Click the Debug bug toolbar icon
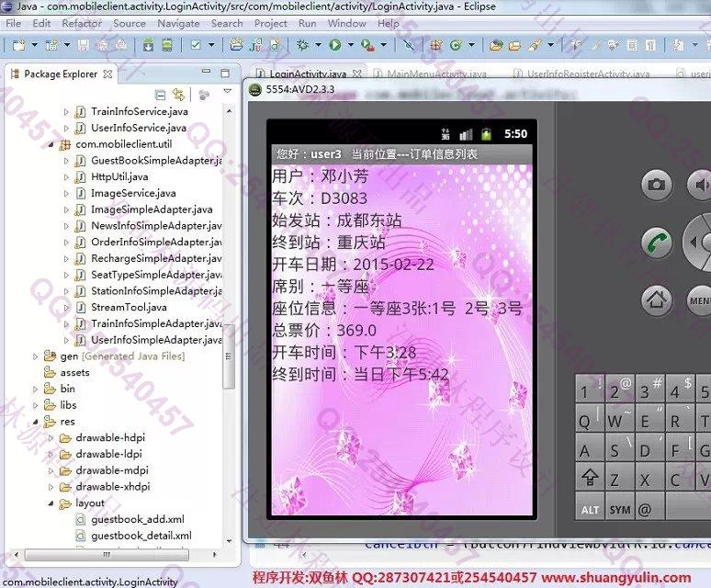Screen dimensions: 711x588 coord(302,45)
